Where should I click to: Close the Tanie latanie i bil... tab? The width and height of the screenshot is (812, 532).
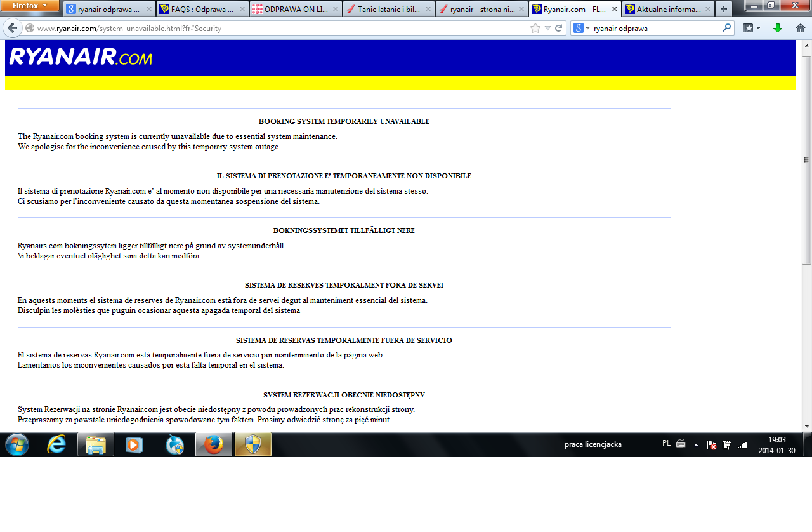(429, 9)
